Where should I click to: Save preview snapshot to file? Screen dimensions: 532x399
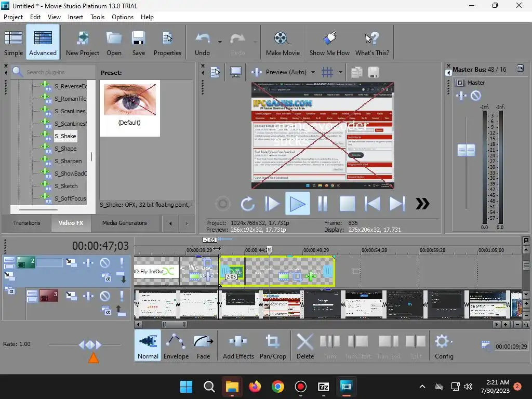[x=373, y=72]
